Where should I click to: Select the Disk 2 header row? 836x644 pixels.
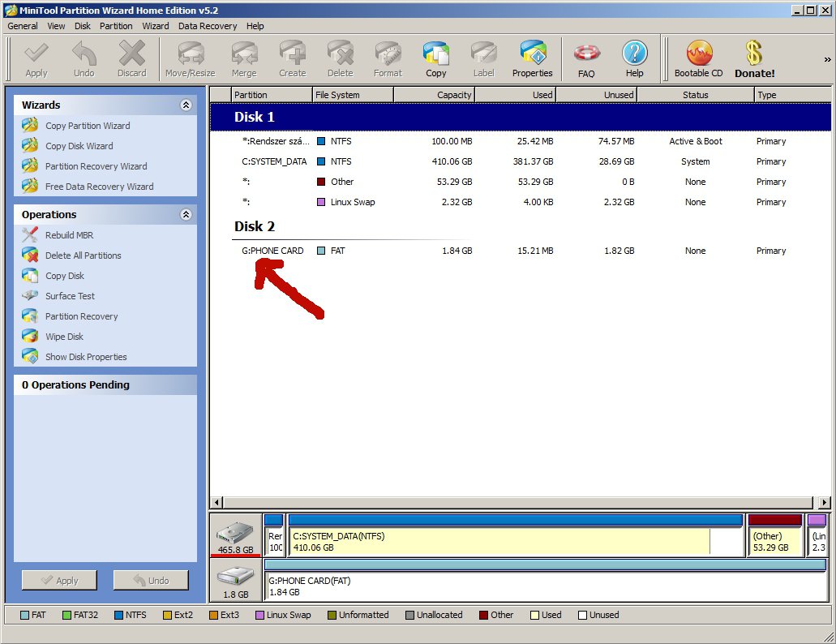click(521, 226)
